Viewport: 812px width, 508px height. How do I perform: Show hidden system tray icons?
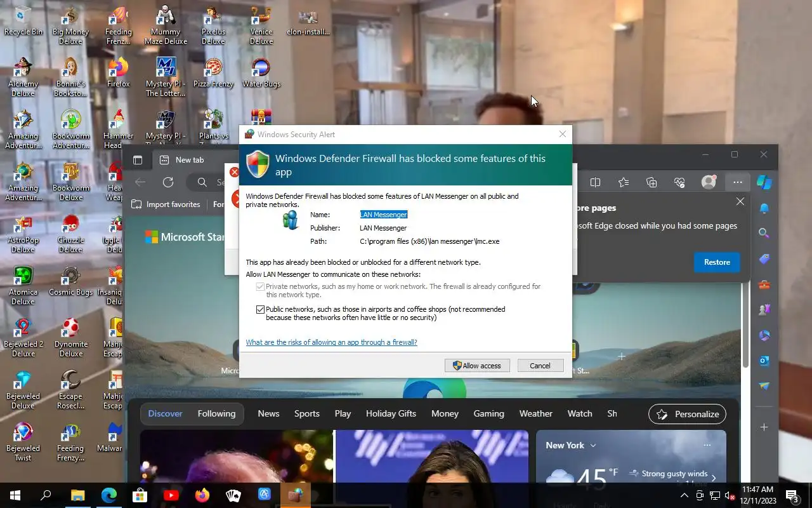pos(684,495)
